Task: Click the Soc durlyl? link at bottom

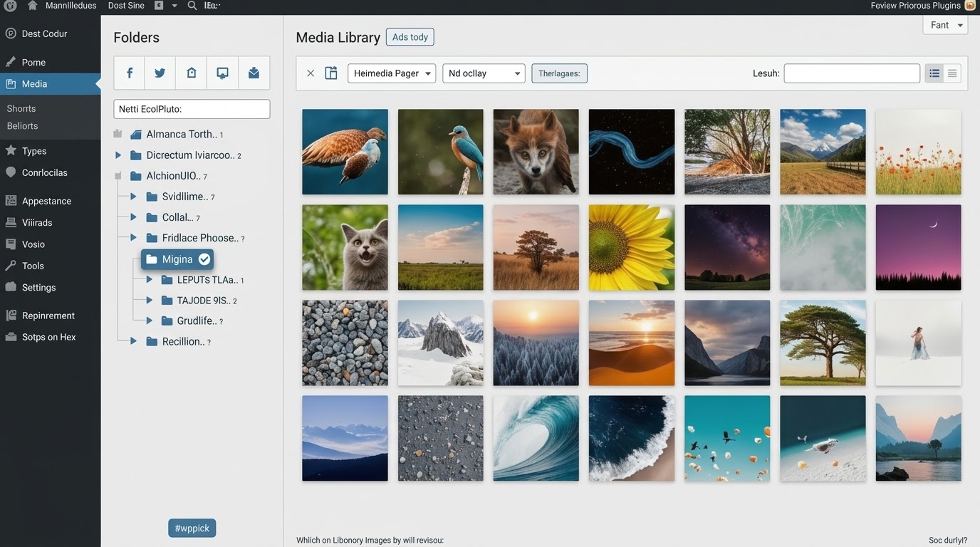Action: tap(948, 541)
